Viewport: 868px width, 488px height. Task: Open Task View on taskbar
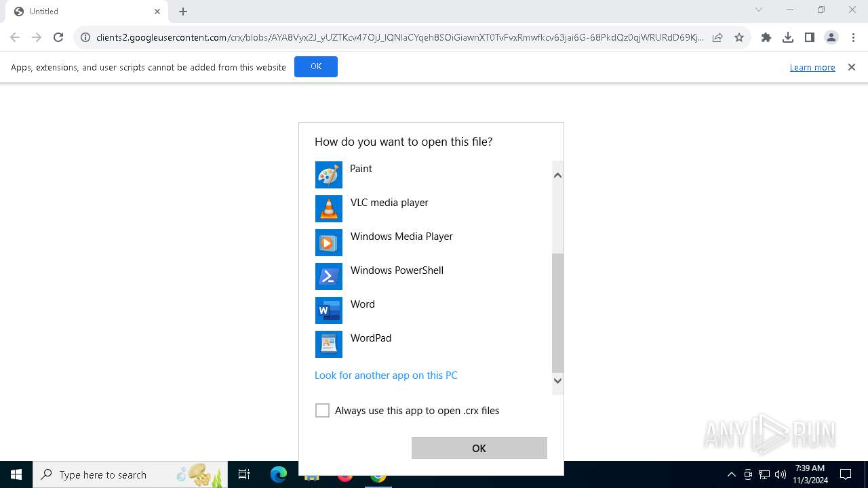[x=244, y=474]
